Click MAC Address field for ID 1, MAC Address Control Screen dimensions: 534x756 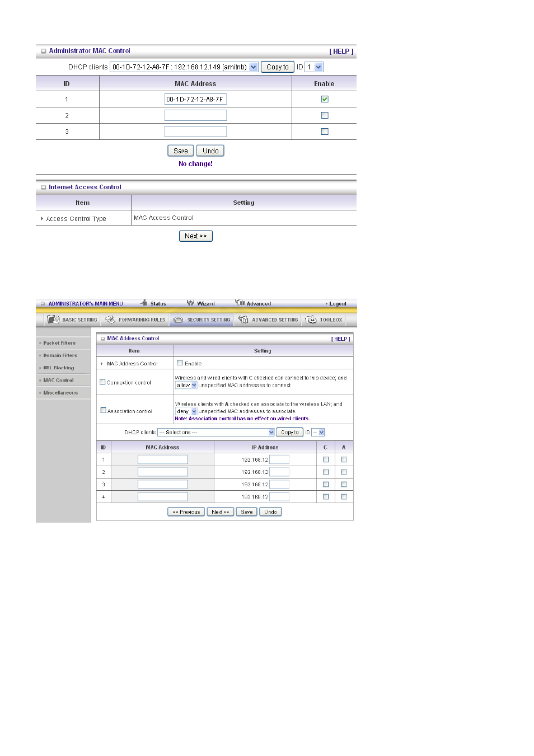163,459
